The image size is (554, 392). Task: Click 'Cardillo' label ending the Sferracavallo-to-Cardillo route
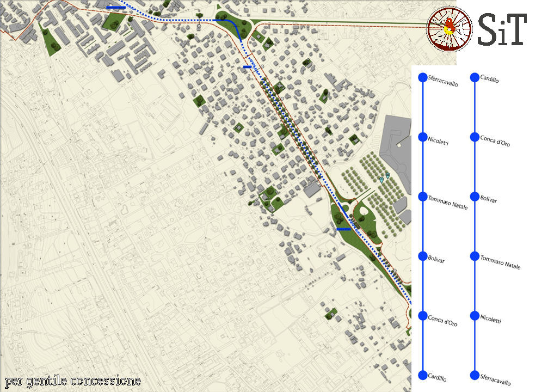click(437, 377)
